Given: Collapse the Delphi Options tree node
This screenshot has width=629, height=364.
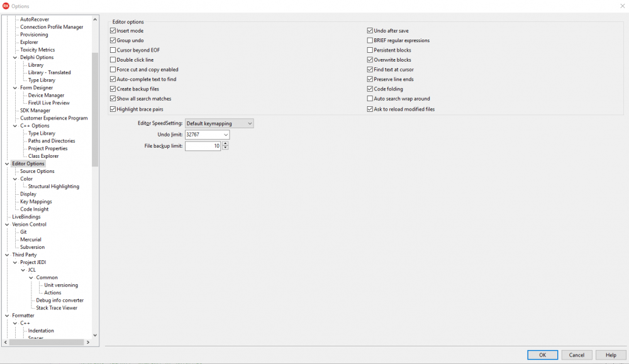Looking at the screenshot, I should [x=15, y=57].
